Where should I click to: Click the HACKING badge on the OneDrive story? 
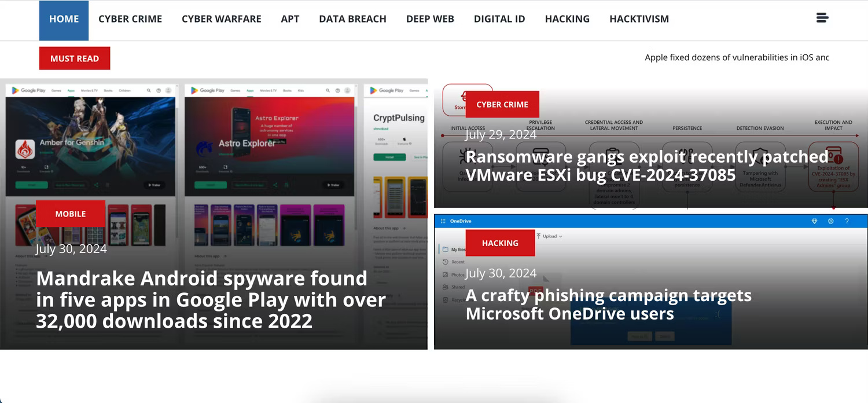click(x=500, y=243)
